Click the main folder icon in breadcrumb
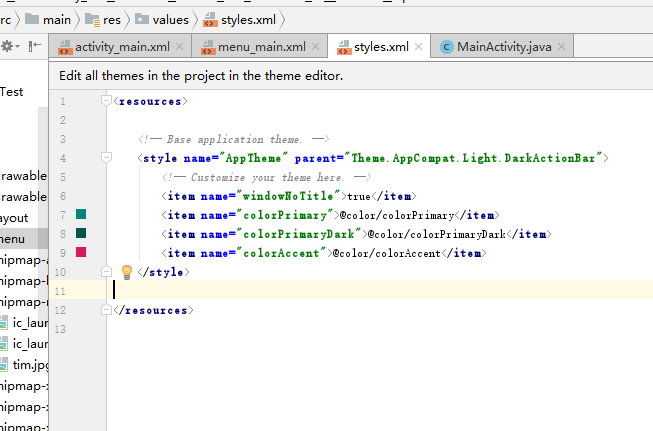 (32, 19)
